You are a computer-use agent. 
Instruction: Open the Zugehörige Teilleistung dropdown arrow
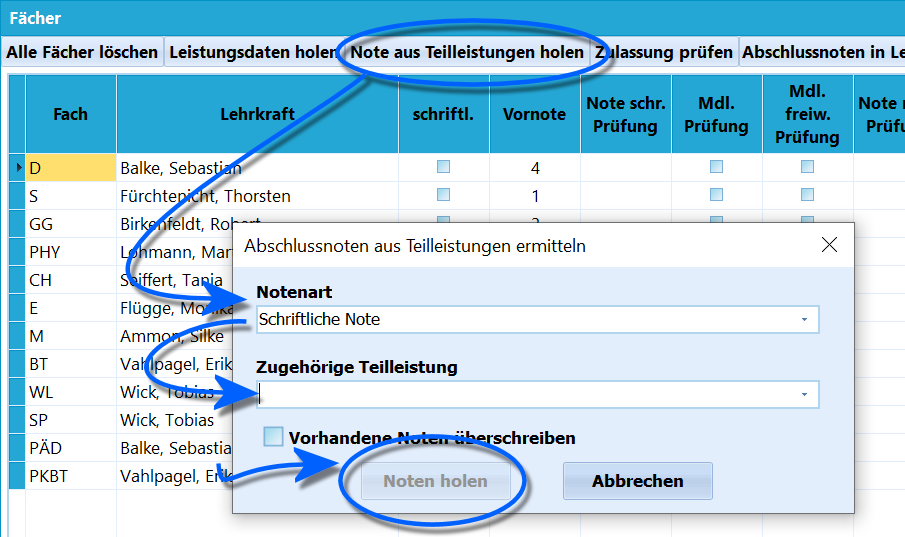click(804, 394)
